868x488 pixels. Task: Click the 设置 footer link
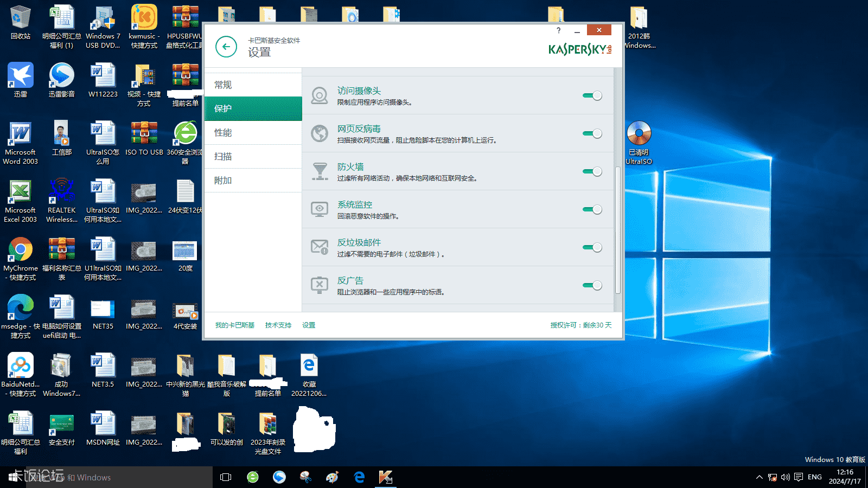(x=309, y=325)
